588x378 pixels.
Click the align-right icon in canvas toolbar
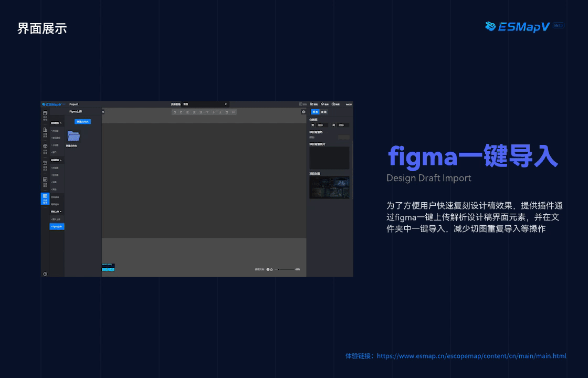[201, 112]
